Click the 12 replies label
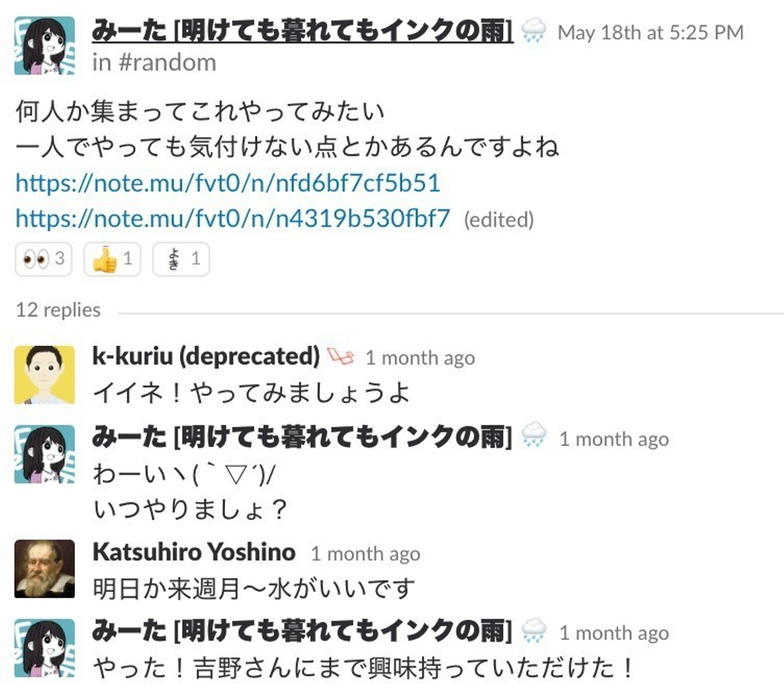 coord(58,310)
